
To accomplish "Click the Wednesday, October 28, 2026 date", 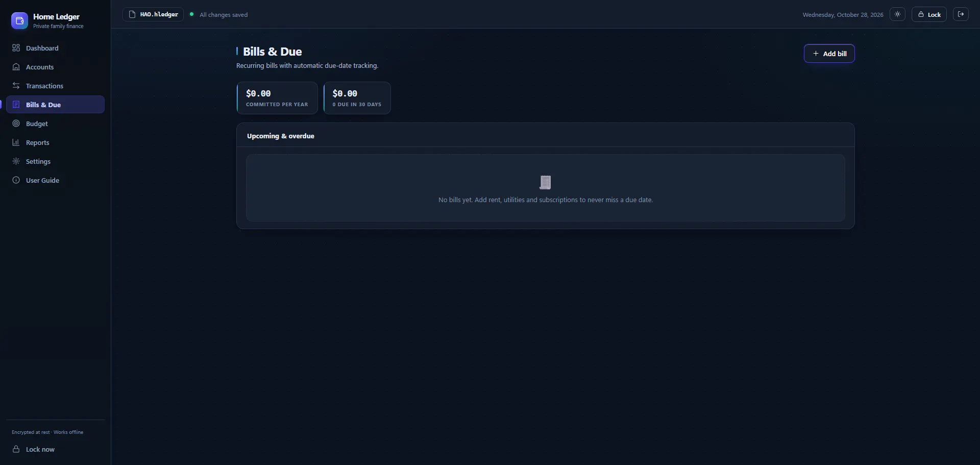I will (843, 15).
